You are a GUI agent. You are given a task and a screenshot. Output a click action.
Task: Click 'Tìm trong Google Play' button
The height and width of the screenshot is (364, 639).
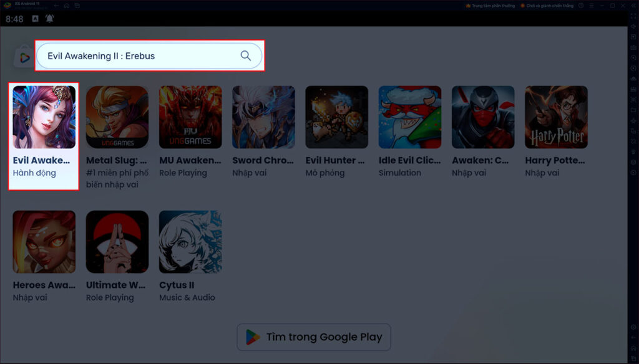click(313, 337)
